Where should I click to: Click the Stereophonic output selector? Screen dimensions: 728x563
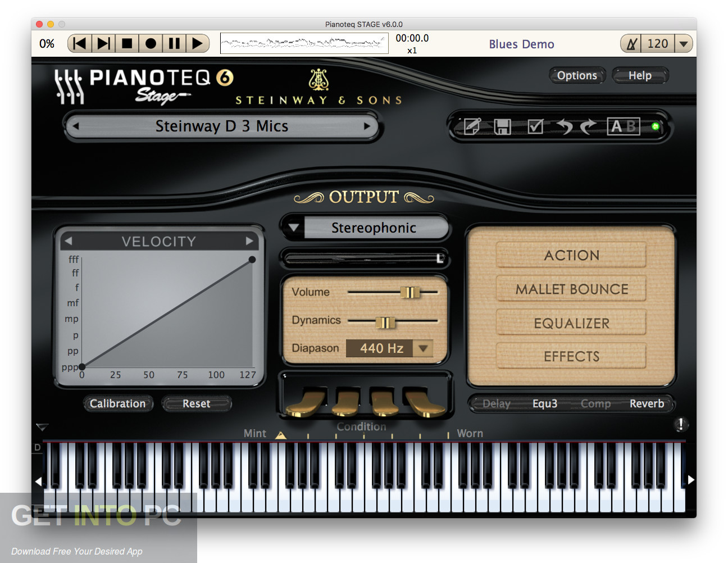(x=374, y=228)
